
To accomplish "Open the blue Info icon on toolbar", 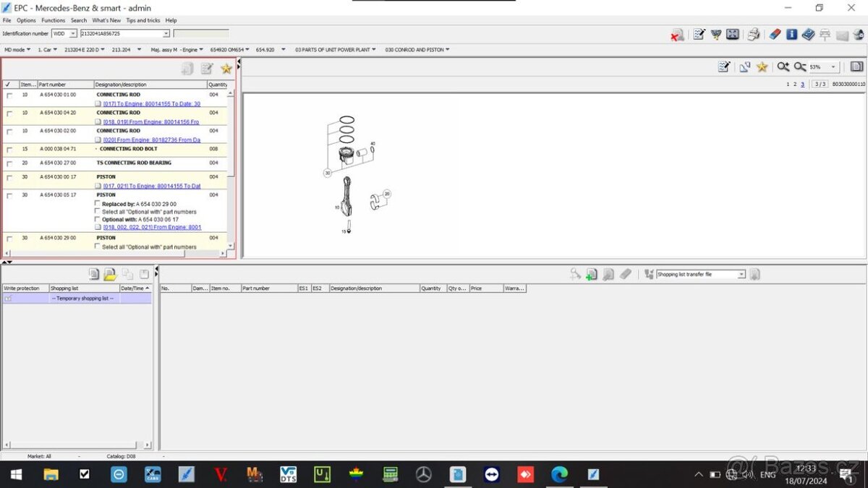I will pyautogui.click(x=791, y=34).
